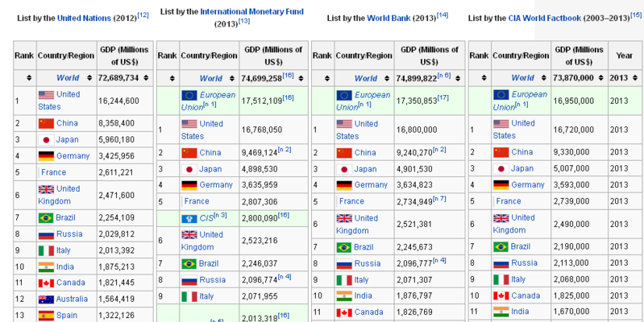
Task: Click the Germany flag in the IMF table
Action: 189,185
